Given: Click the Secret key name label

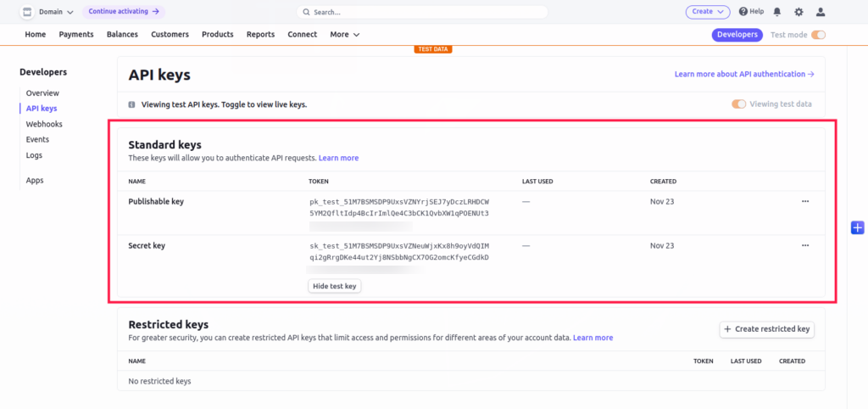Looking at the screenshot, I should [147, 245].
